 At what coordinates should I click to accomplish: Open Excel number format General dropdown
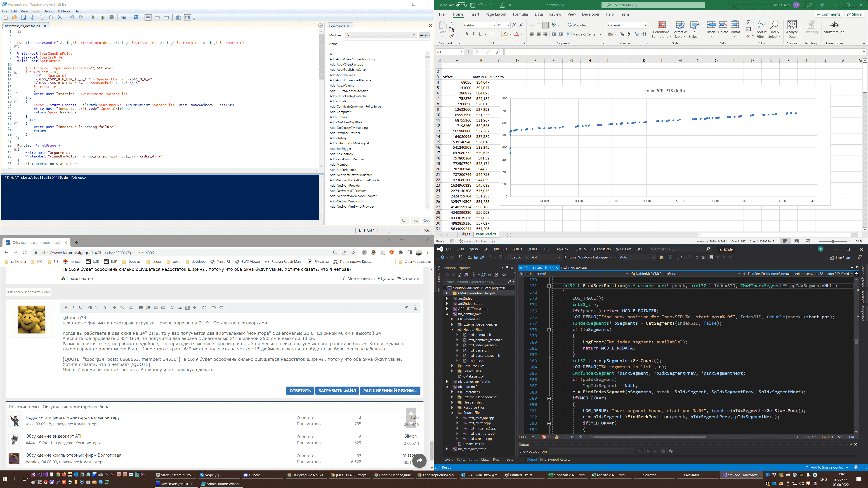(x=627, y=25)
